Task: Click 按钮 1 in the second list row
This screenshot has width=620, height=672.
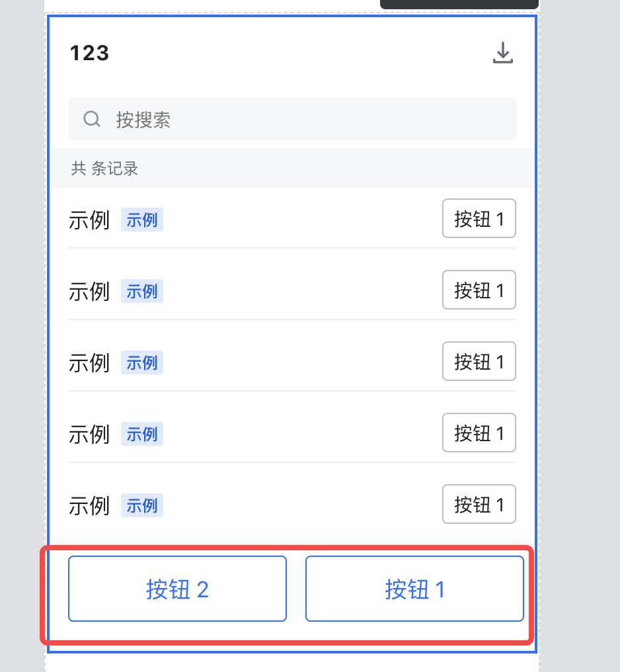Action: 479,290
